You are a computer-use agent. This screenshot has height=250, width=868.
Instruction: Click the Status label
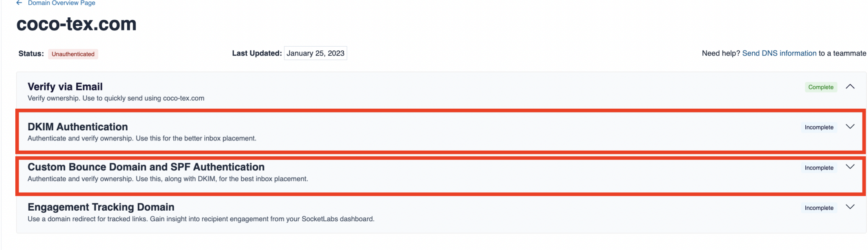click(x=30, y=54)
